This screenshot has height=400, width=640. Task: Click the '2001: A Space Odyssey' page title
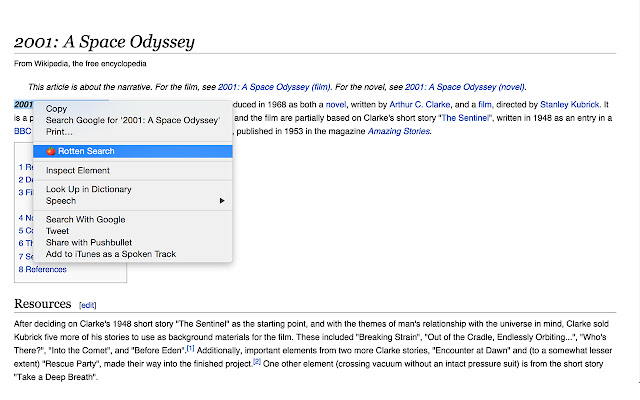[104, 42]
